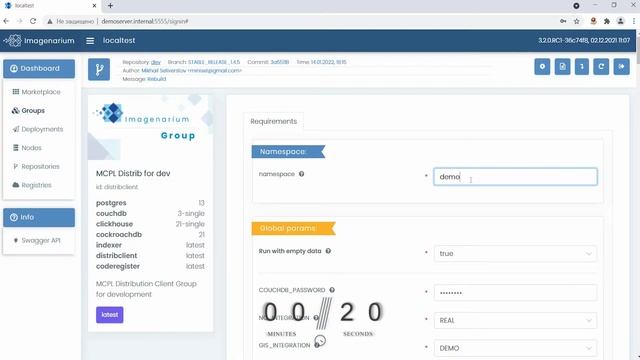The image size is (640, 360).
Task: Open Marketplace in the sidebar
Action: (37, 92)
